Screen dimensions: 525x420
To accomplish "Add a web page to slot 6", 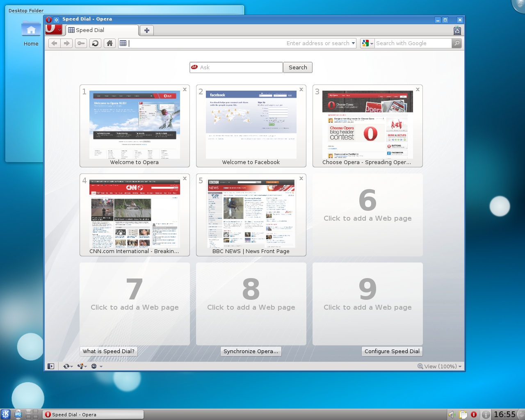I will click(x=367, y=215).
